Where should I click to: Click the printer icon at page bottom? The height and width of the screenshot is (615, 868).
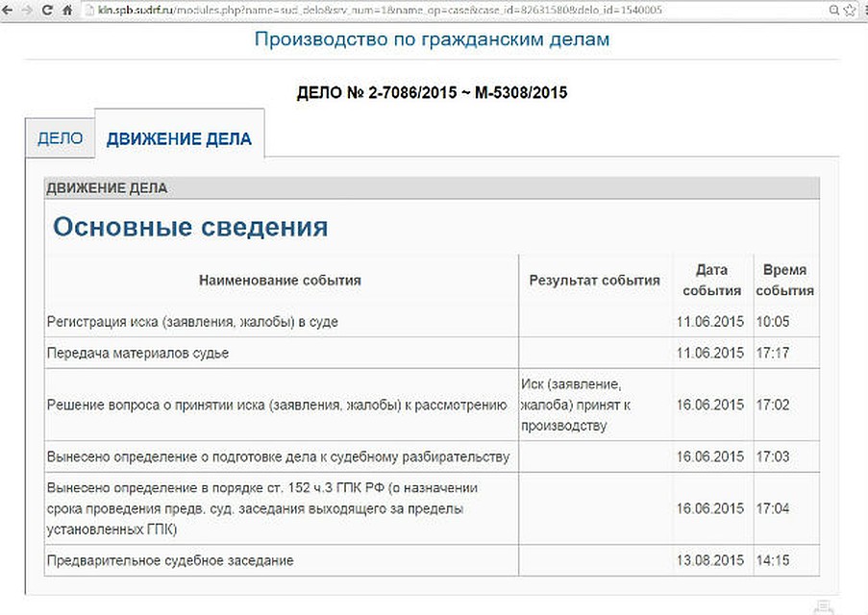(824, 606)
